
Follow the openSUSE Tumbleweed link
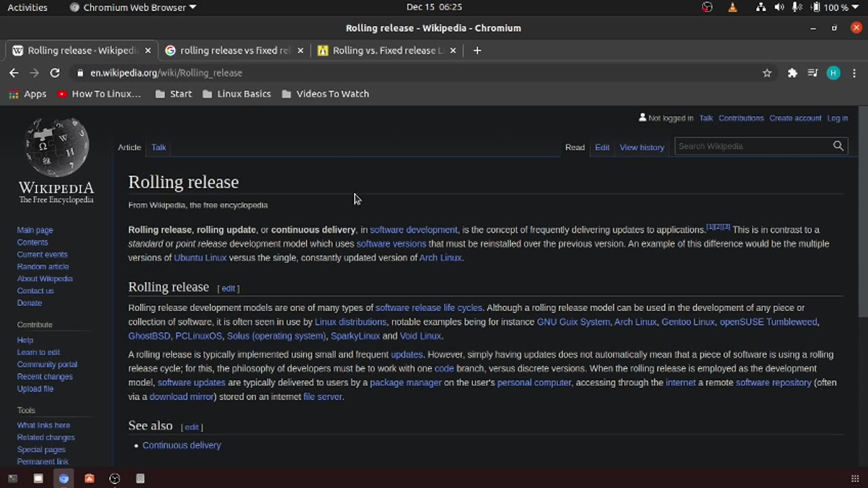768,322
